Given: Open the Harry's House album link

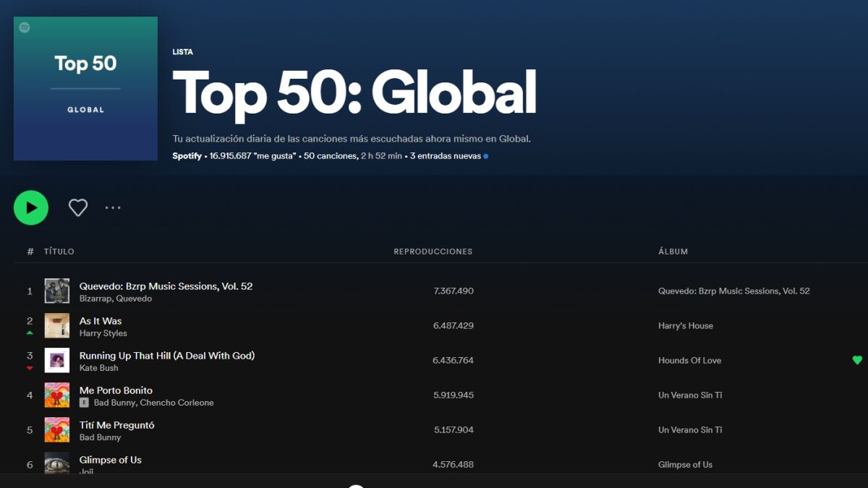Looking at the screenshot, I should (686, 326).
